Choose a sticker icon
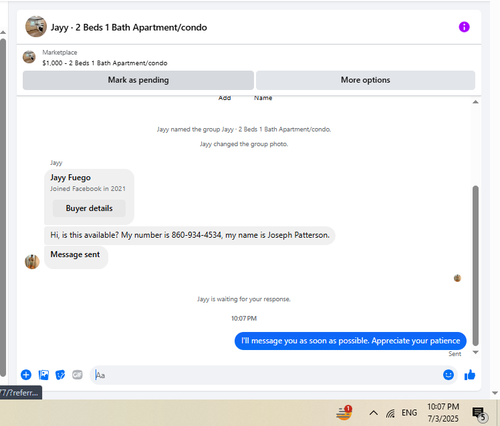 (x=60, y=375)
